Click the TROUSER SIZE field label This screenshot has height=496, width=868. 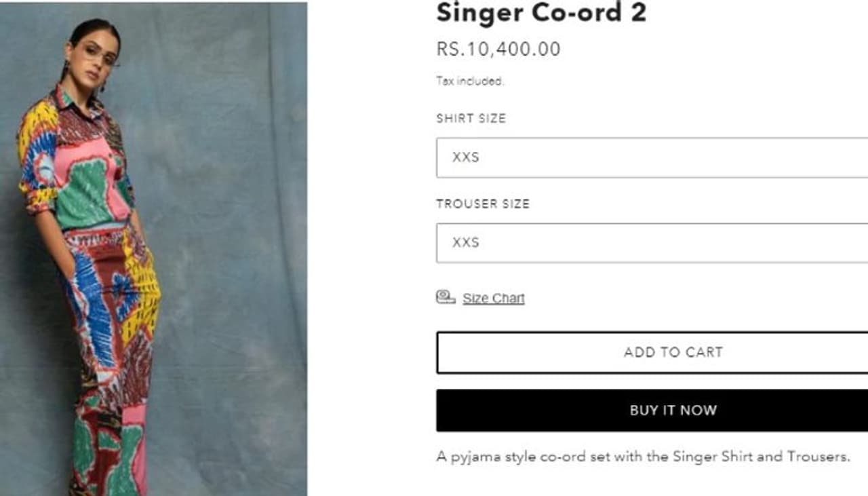(483, 204)
